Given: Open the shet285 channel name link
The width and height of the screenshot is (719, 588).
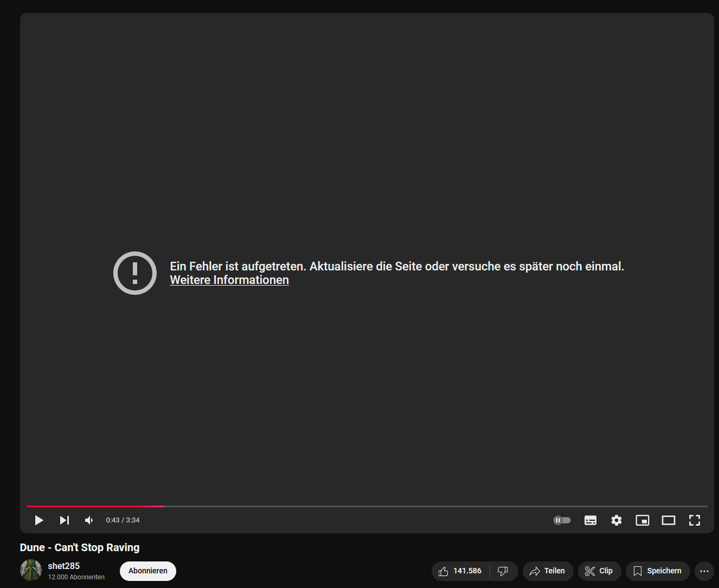Looking at the screenshot, I should pyautogui.click(x=64, y=566).
